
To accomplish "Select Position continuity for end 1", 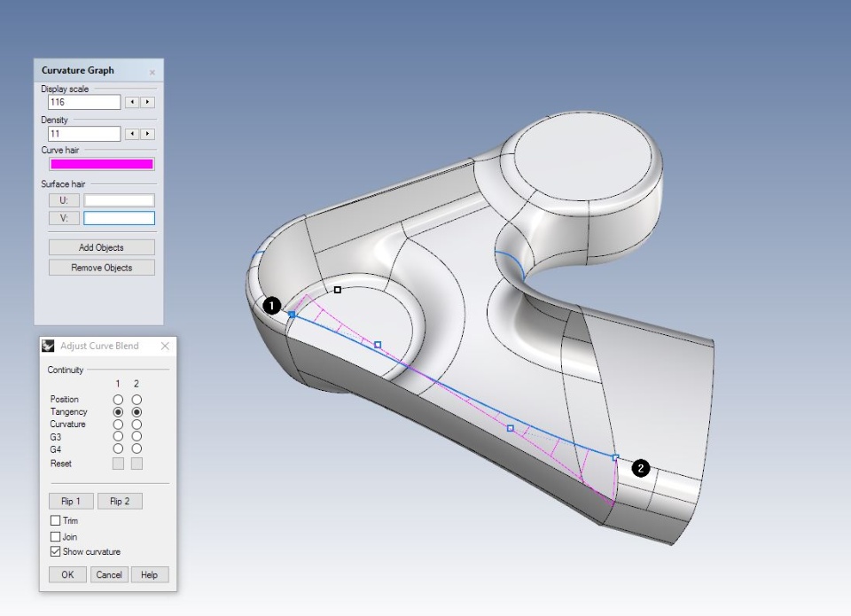I will [x=118, y=400].
